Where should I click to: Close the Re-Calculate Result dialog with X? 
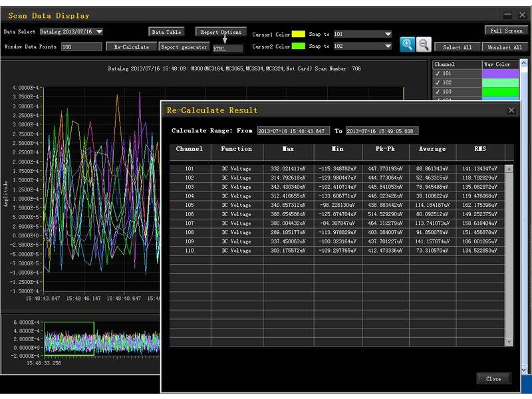(511, 110)
